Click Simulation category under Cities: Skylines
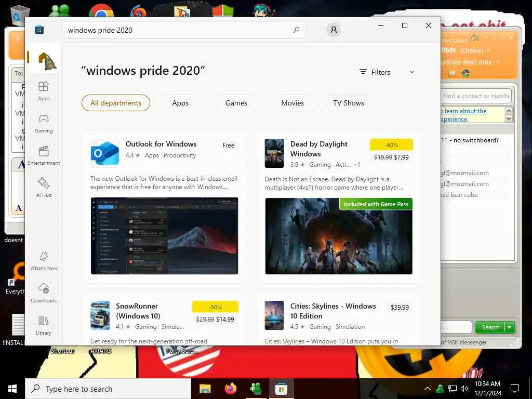 (350, 327)
